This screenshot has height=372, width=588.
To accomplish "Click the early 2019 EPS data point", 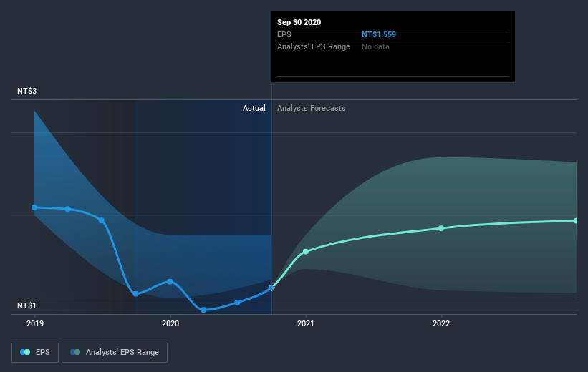I will (x=34, y=207).
